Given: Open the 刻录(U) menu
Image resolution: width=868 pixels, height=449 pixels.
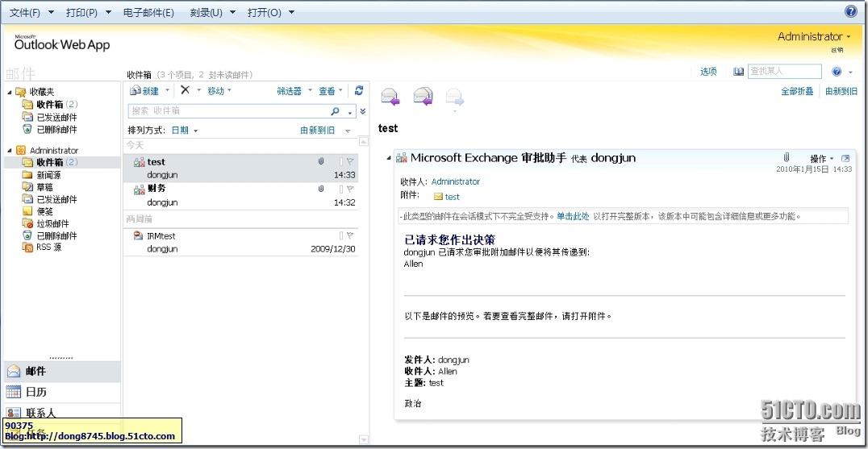Looking at the screenshot, I should (x=213, y=12).
